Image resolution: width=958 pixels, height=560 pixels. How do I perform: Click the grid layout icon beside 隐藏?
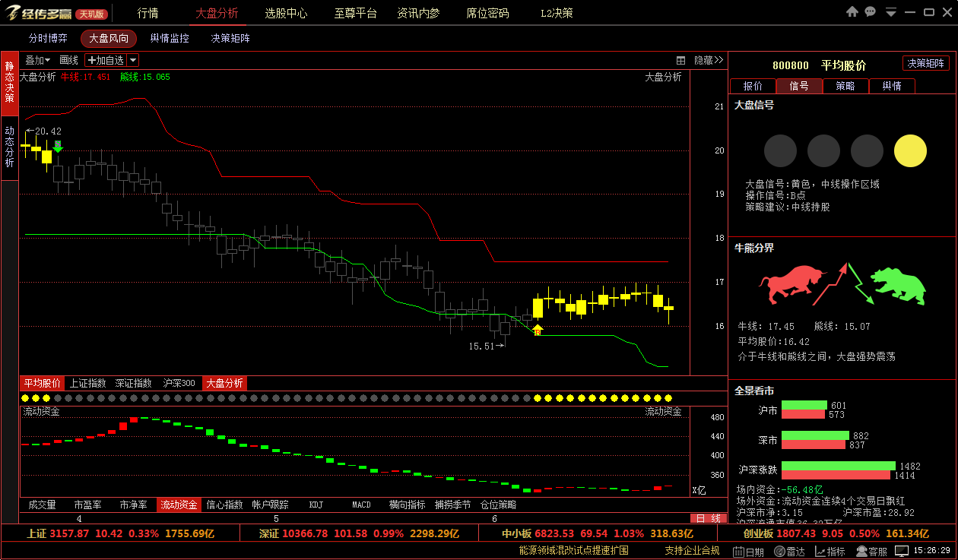(x=681, y=60)
